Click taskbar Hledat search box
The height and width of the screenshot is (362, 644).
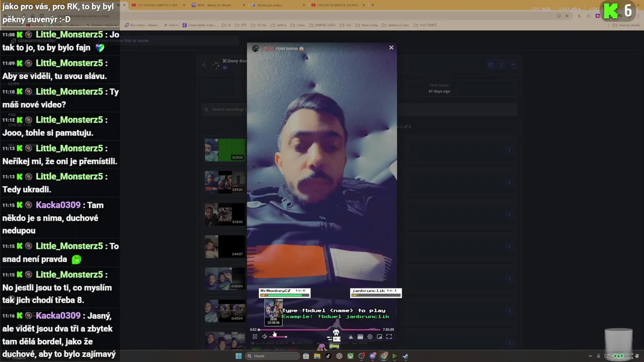tap(273, 356)
